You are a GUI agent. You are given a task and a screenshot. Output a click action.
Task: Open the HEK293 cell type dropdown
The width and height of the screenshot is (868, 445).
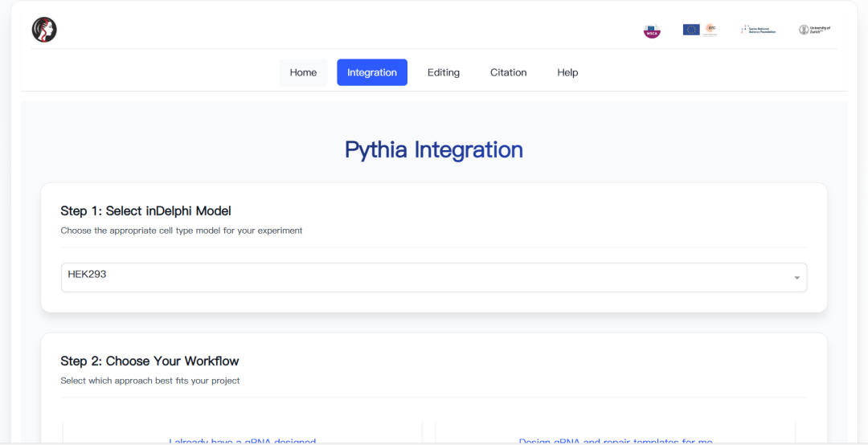434,277
